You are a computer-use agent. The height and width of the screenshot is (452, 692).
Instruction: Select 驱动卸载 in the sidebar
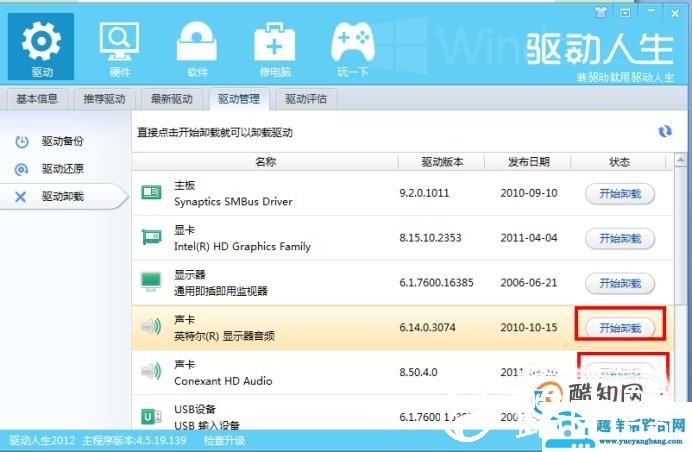click(63, 196)
